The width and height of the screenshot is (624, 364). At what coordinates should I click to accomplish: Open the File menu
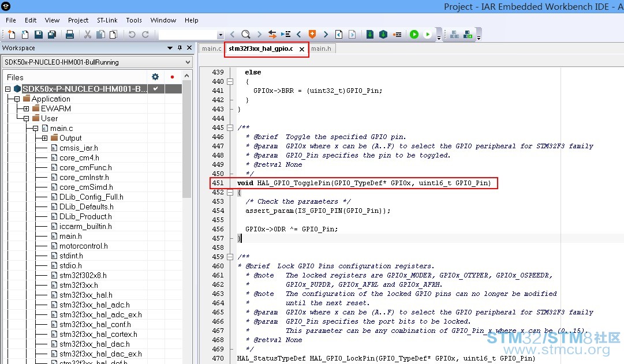[x=11, y=20]
